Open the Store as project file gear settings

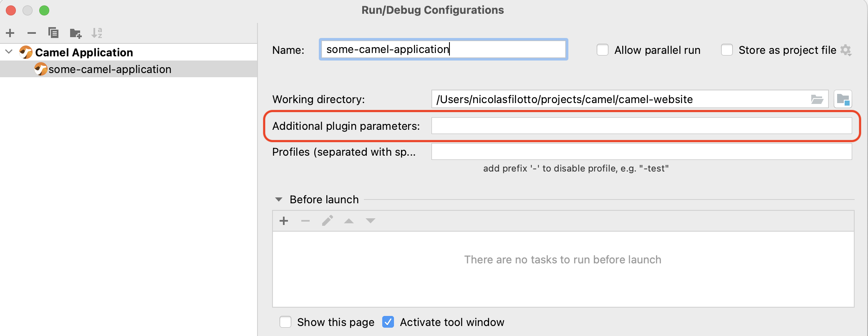coord(846,50)
